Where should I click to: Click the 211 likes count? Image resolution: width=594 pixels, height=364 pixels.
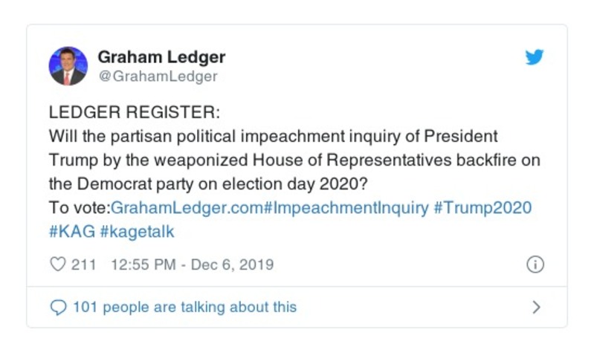(x=83, y=264)
